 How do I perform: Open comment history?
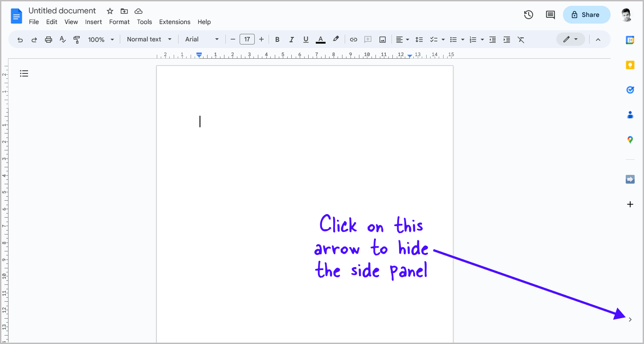(550, 15)
